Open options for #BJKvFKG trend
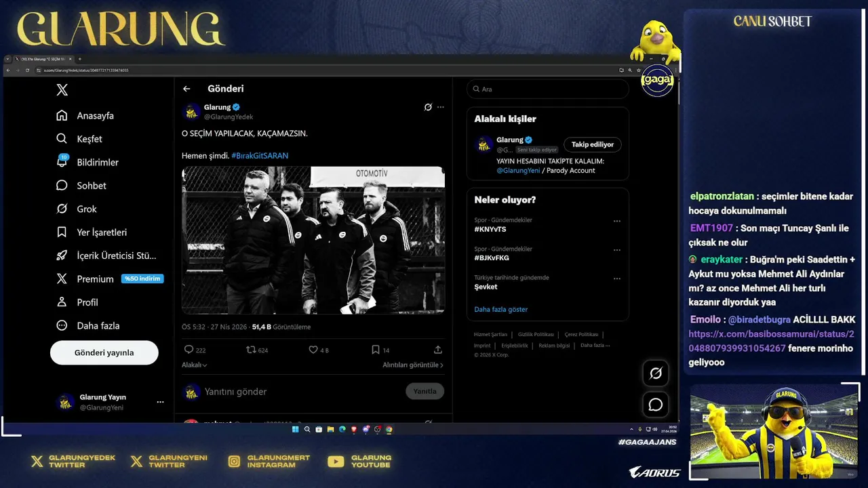 coord(617,249)
